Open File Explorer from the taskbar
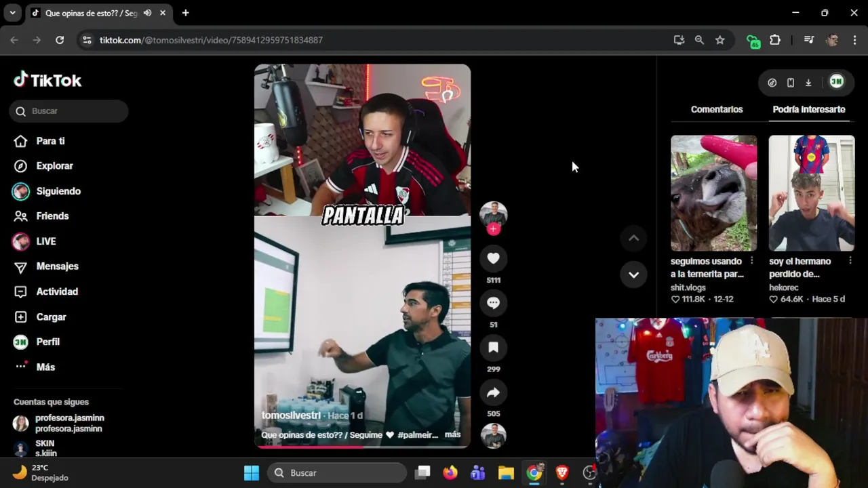This screenshot has width=868, height=488. [506, 473]
